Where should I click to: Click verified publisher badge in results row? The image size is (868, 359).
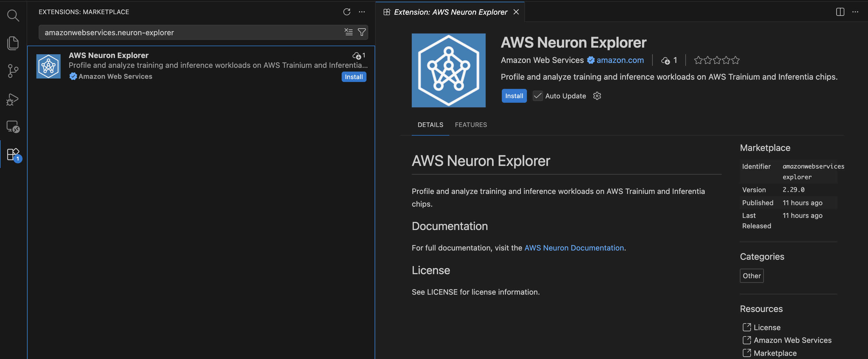pyautogui.click(x=73, y=76)
